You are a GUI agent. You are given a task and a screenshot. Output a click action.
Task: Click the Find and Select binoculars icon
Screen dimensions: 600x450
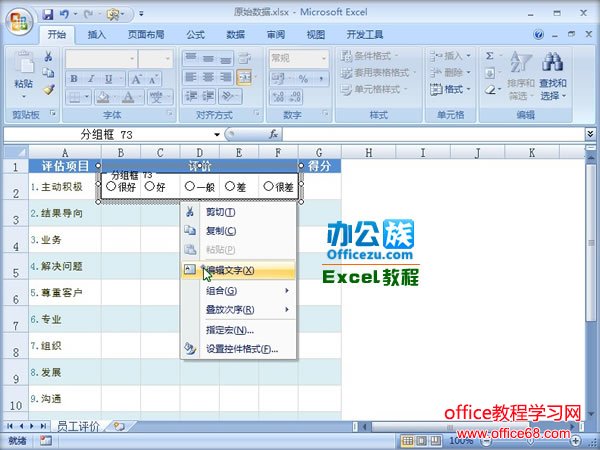click(x=553, y=63)
